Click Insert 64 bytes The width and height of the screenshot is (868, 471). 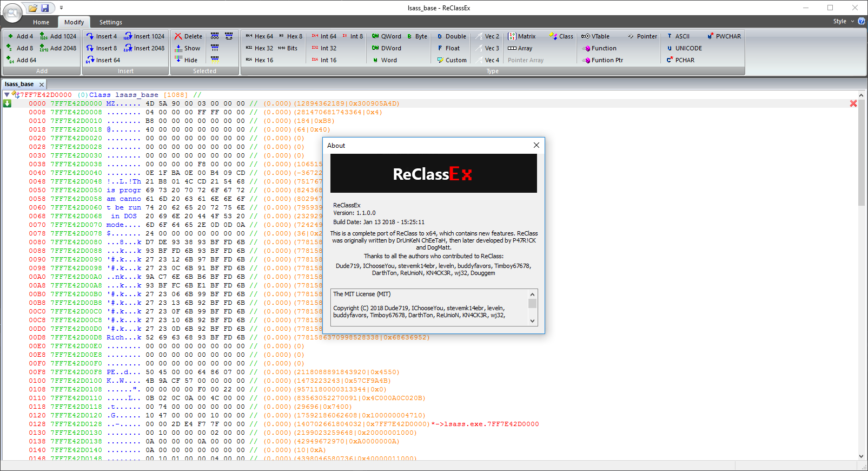coord(103,60)
